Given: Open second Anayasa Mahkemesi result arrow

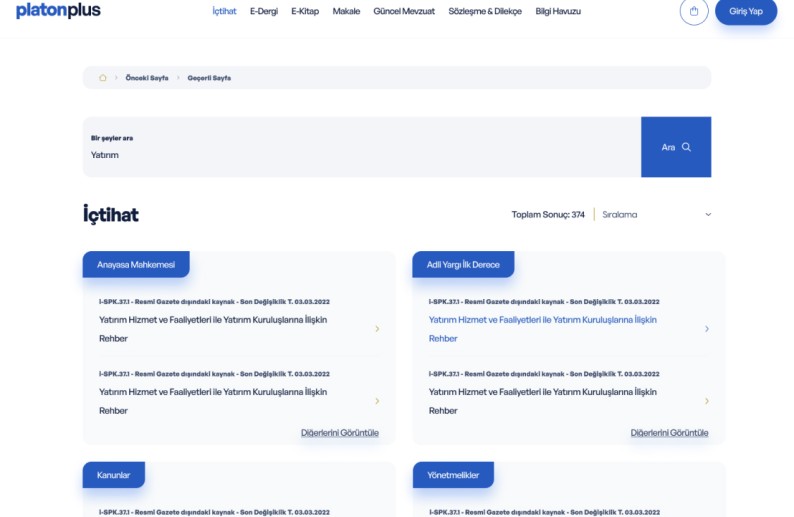Looking at the screenshot, I should tap(377, 401).
